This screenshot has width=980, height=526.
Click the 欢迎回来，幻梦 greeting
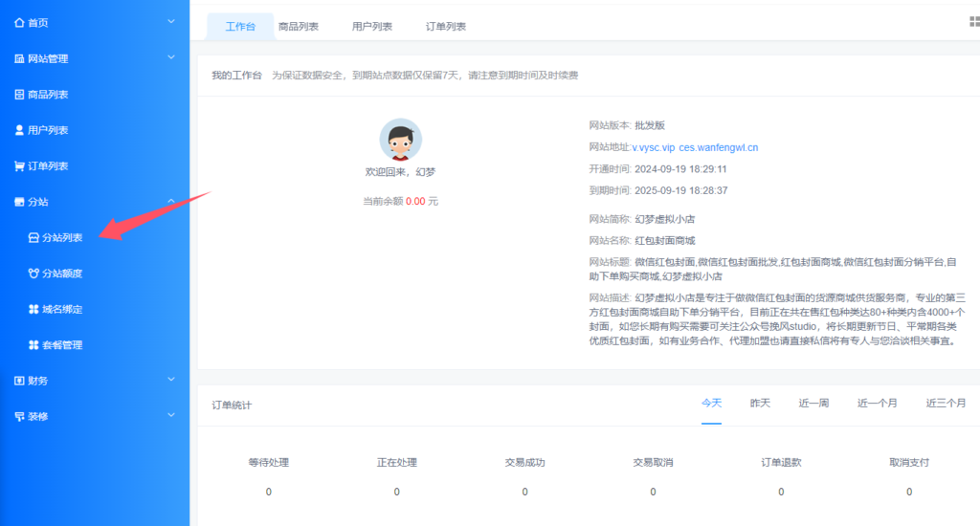401,172
